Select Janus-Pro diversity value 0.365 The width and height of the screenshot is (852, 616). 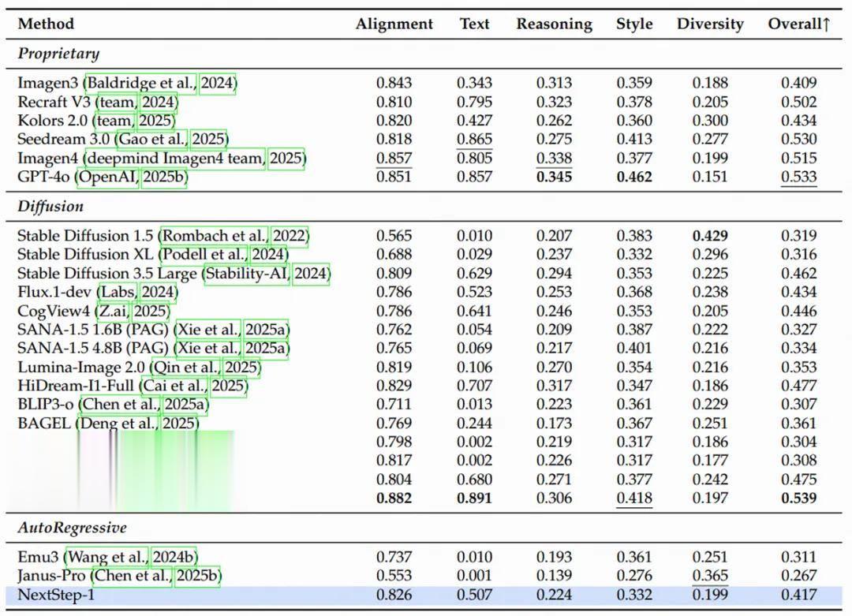pos(710,576)
